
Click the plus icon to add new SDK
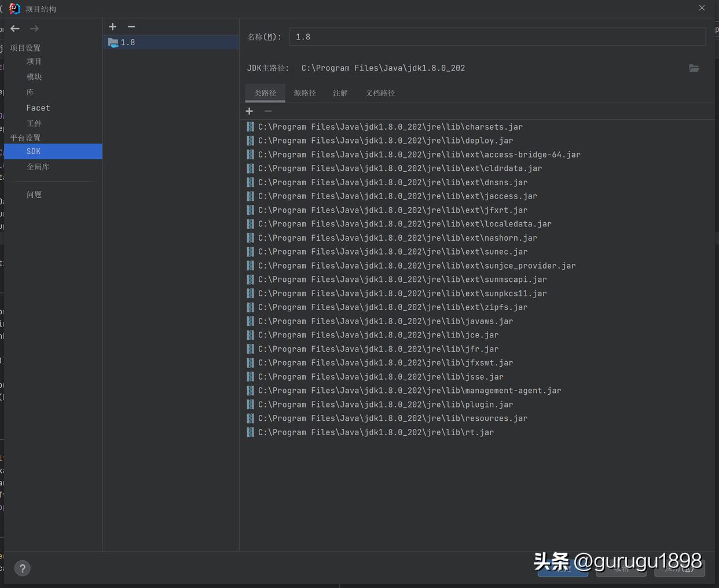tap(112, 27)
